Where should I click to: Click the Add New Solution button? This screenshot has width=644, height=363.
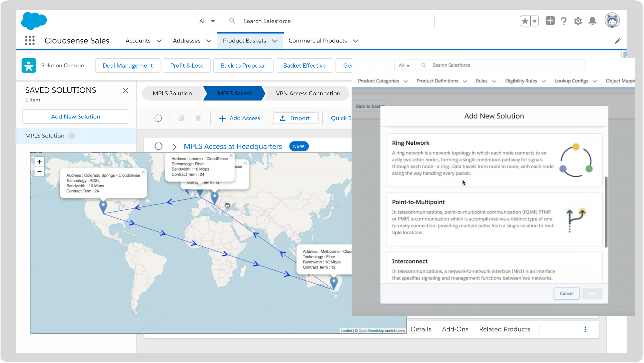click(75, 116)
